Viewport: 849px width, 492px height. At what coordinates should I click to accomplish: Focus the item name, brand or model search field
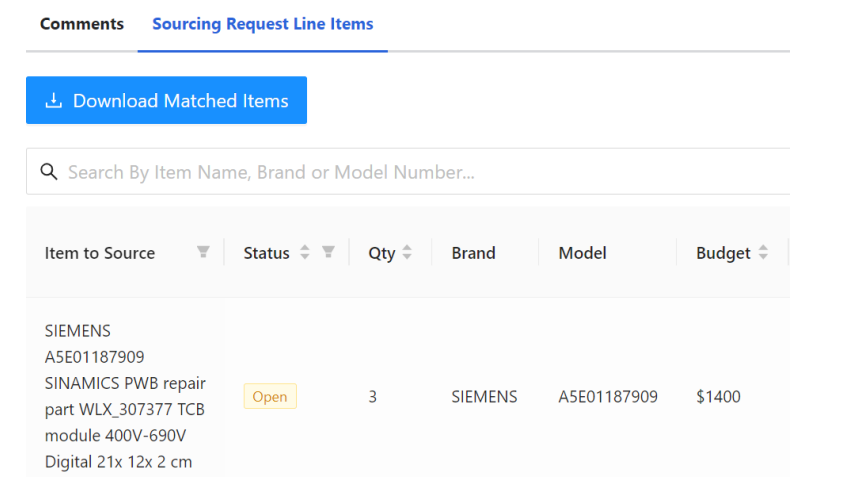coord(408,172)
